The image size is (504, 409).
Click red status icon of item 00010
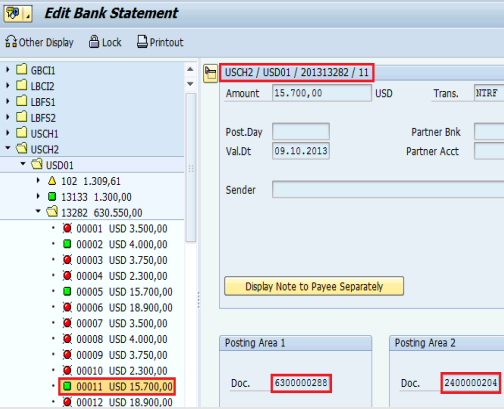pos(67,370)
